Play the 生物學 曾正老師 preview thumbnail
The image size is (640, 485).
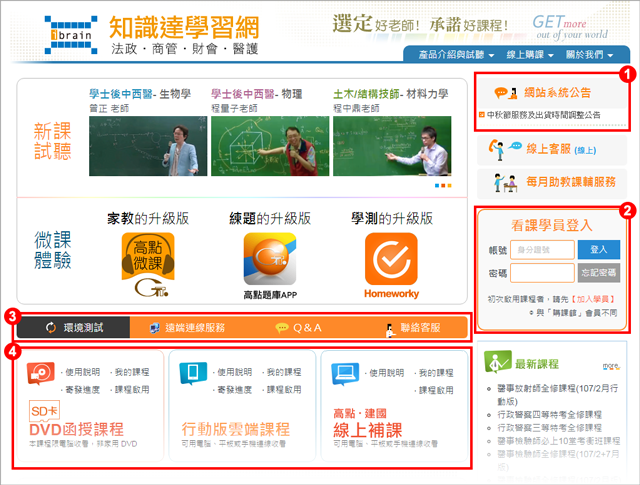point(148,146)
